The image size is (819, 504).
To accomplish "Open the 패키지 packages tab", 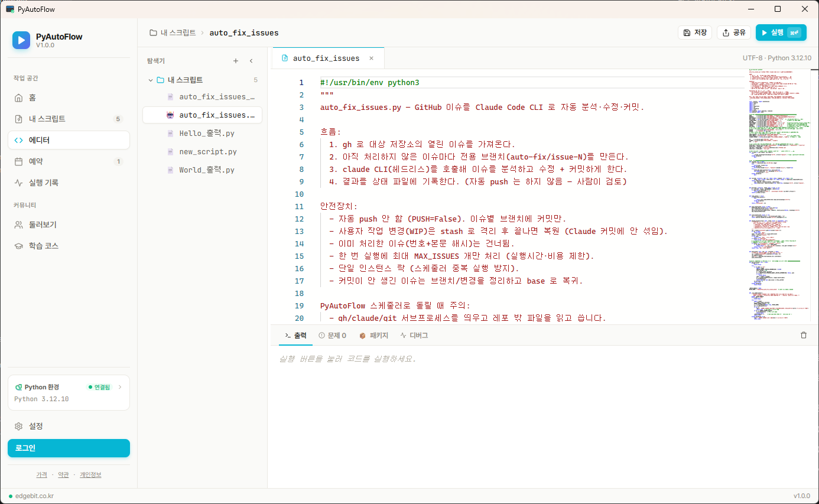I will tap(373, 336).
